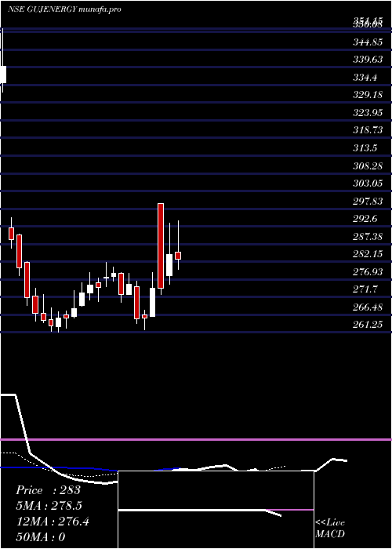392x549 pixels.
Task: Select the 50MA : 0 readout
Action: tap(41, 536)
